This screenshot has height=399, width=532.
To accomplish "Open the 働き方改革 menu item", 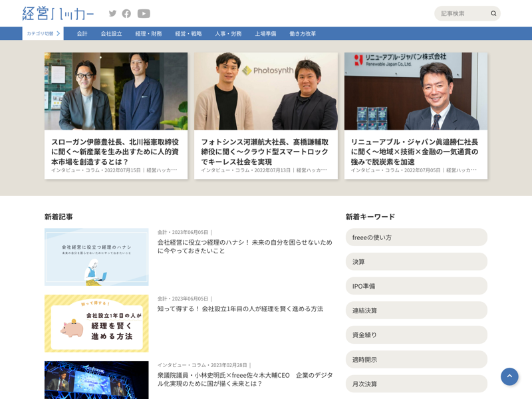I will (x=303, y=34).
